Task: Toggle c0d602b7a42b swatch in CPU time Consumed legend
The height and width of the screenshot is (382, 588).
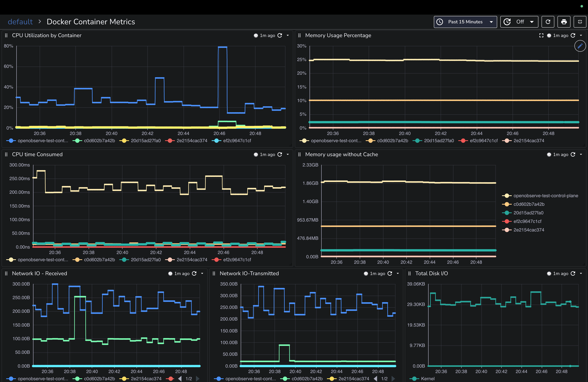Action: (77, 260)
